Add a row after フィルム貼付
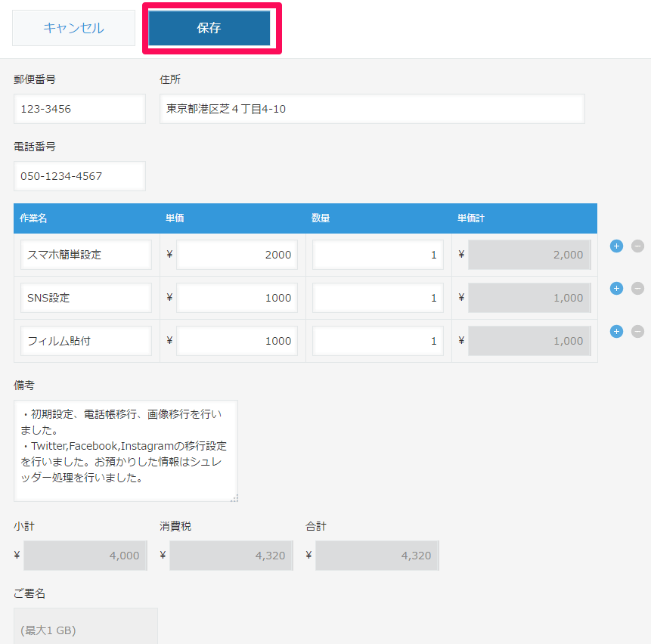 pyautogui.click(x=616, y=331)
